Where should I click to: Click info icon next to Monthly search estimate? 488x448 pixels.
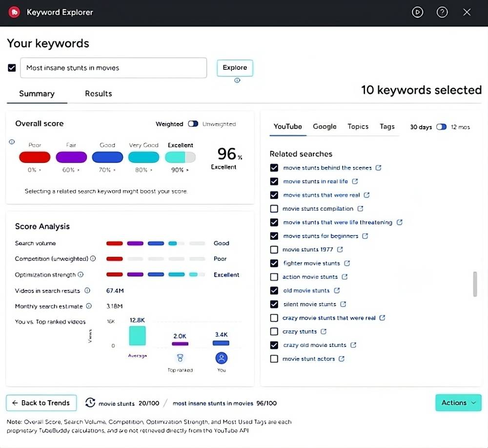click(89, 305)
